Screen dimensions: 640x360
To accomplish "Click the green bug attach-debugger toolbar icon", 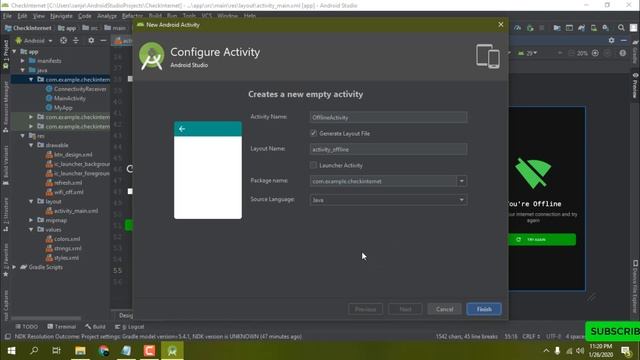I will point(530,28).
